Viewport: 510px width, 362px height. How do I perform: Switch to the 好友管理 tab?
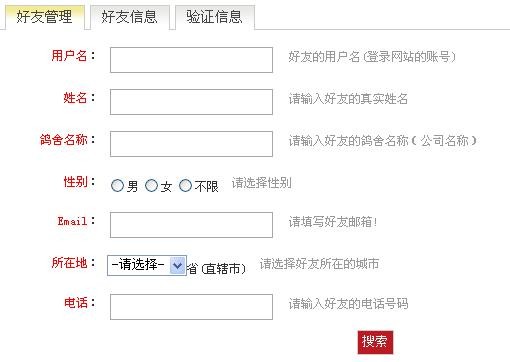44,17
